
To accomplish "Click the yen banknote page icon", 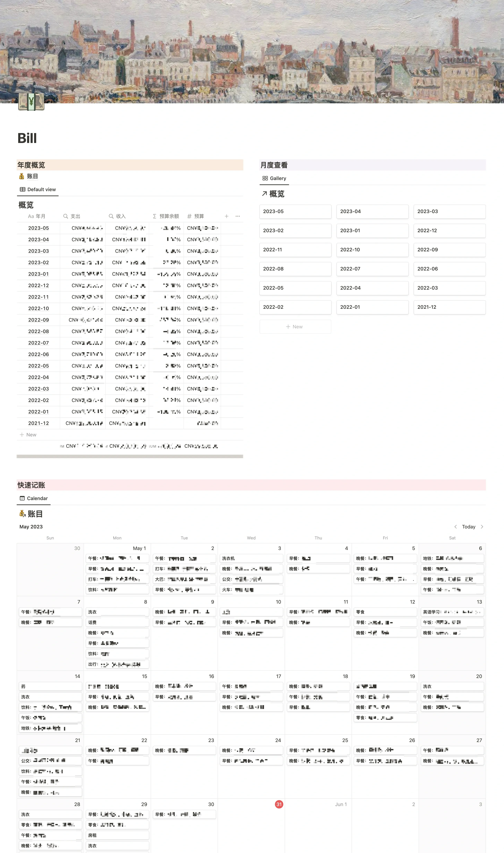I will pos(31,102).
